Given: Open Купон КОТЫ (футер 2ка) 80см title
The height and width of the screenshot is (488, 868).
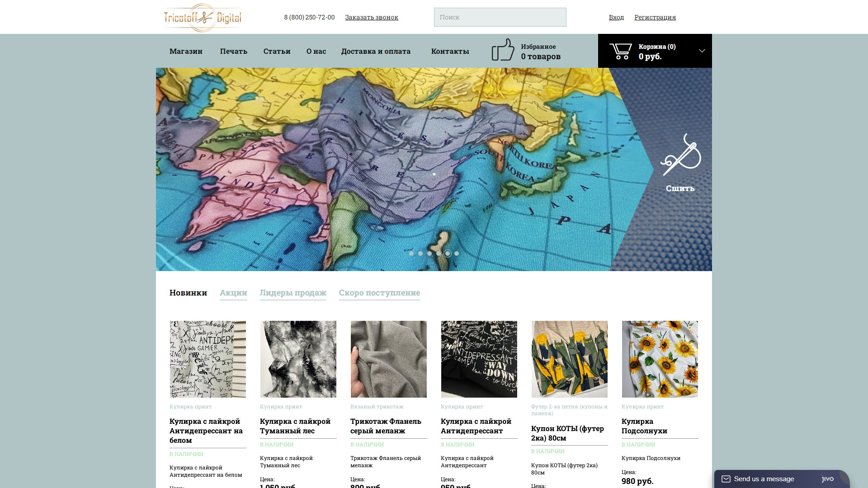Looking at the screenshot, I should point(567,433).
